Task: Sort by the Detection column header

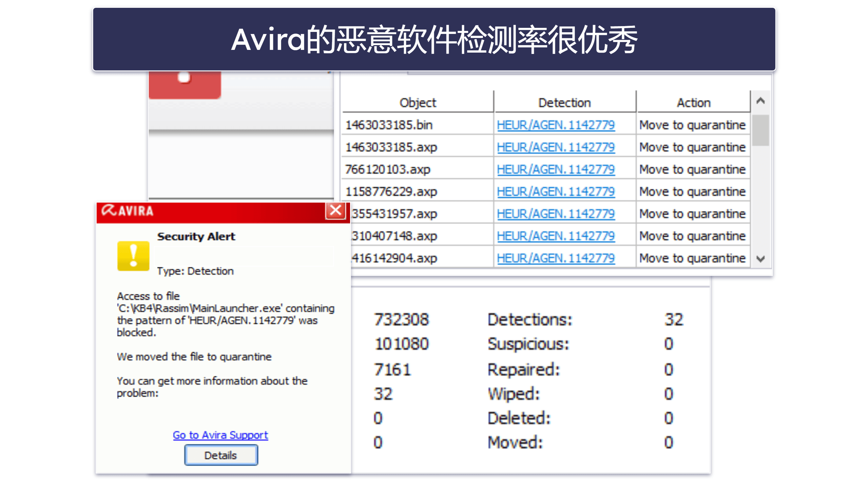Action: point(564,102)
